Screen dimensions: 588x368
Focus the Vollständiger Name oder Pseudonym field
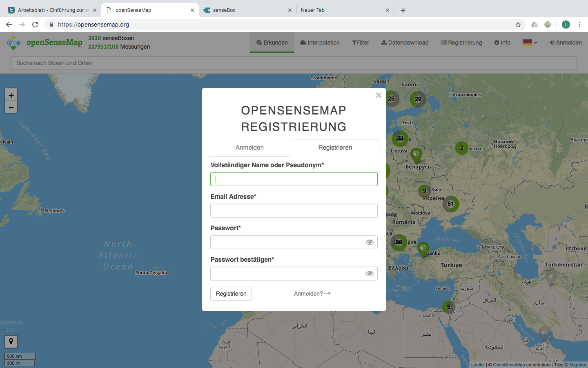294,179
